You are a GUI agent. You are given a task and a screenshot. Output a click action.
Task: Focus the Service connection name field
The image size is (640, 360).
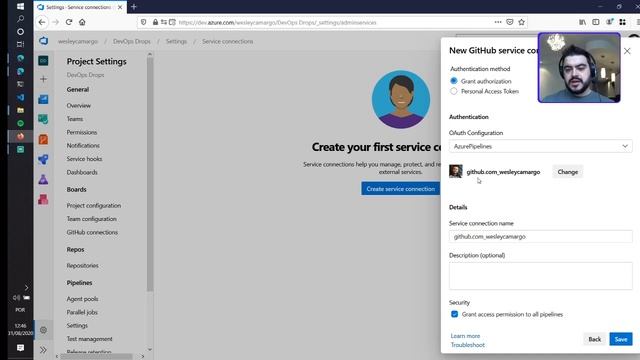click(540, 236)
